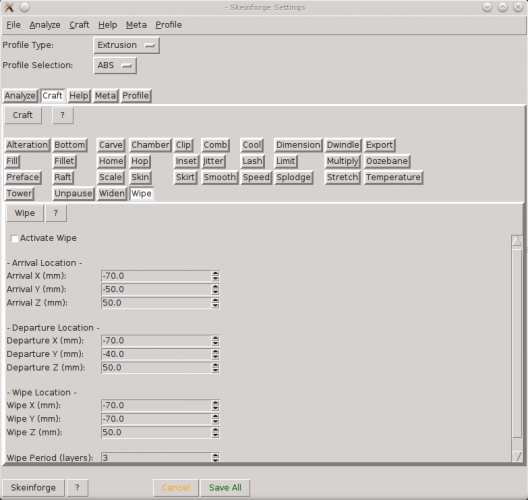Open the Analyze menu in menu bar

point(45,25)
